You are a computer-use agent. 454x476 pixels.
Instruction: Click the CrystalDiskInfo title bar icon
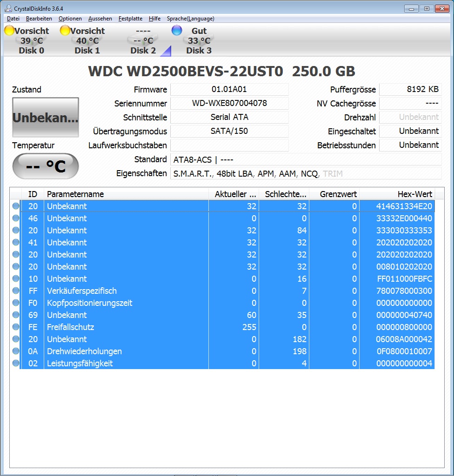pyautogui.click(x=8, y=8)
